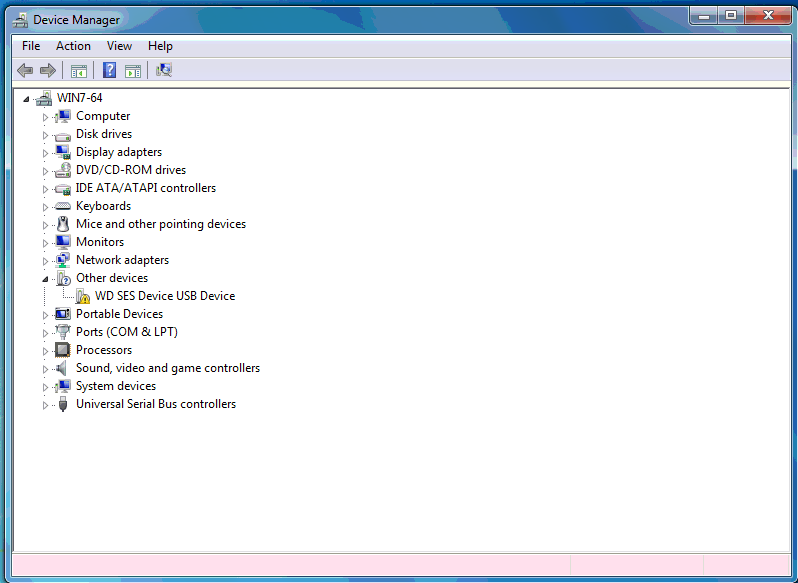Click the WD SES Device warning icon
798x583 pixels.
click(82, 296)
